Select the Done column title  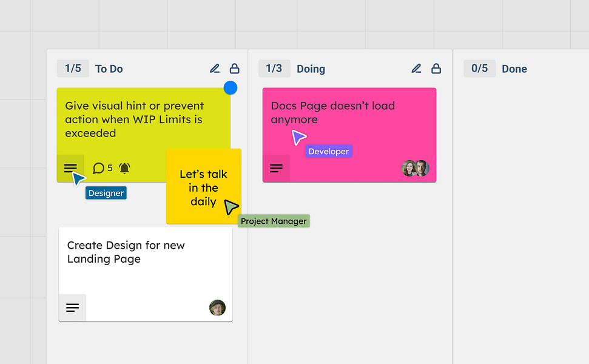pyautogui.click(x=514, y=69)
